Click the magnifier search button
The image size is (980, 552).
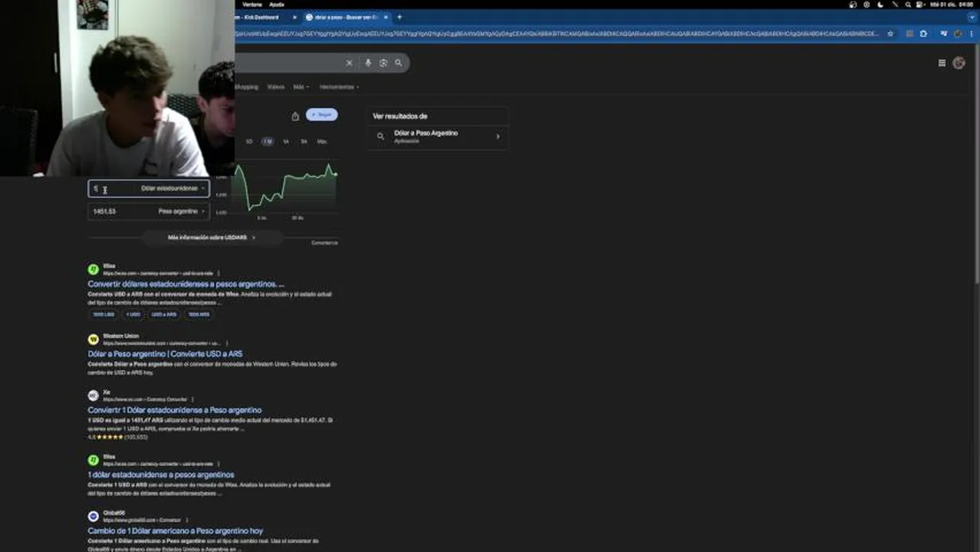(399, 63)
